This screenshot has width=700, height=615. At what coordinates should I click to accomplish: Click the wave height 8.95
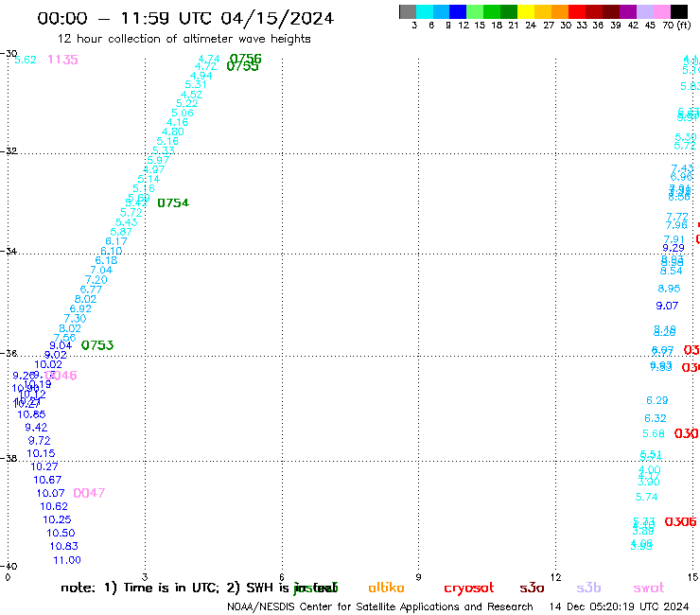[669, 289]
